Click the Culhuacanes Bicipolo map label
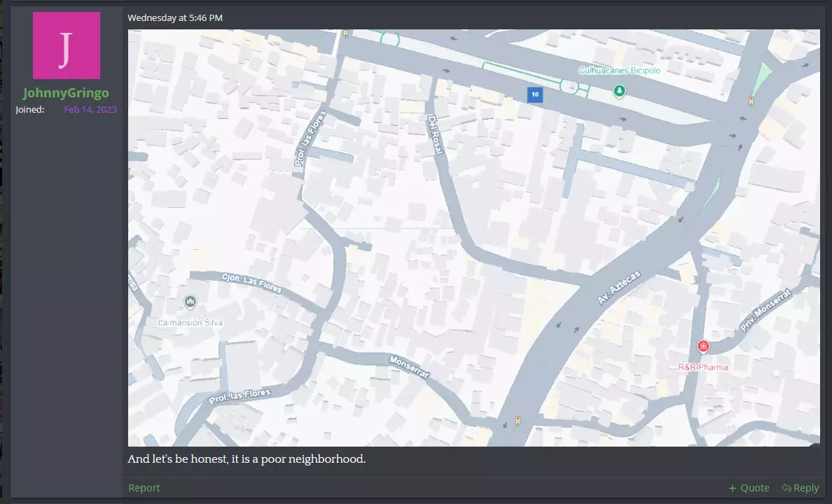The image size is (832, 504). pos(619,71)
